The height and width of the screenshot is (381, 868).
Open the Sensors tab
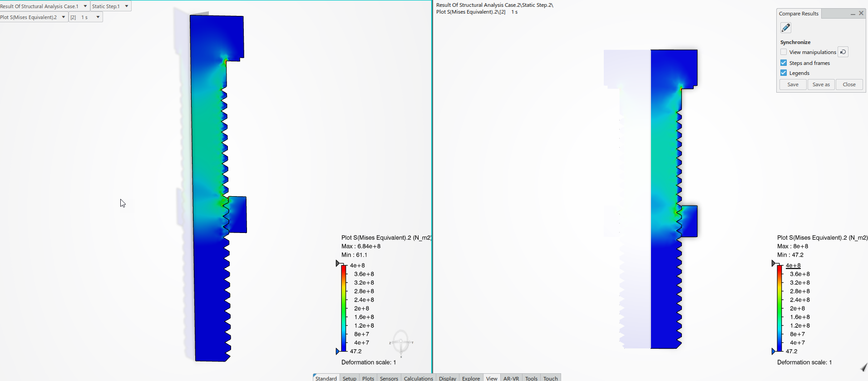click(x=389, y=378)
